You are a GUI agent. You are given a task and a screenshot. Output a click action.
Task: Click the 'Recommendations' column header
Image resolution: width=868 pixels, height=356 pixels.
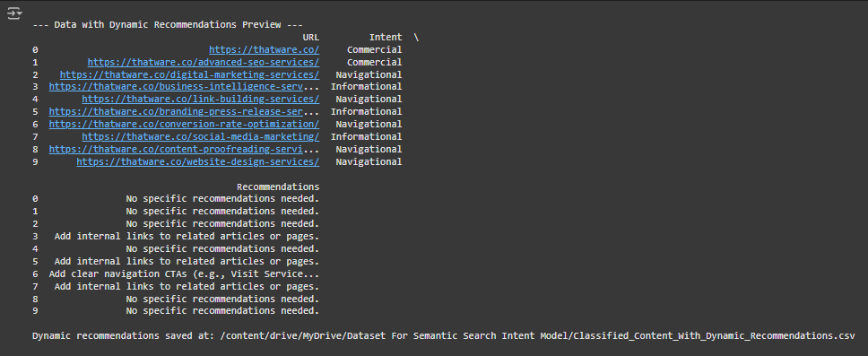(x=278, y=187)
